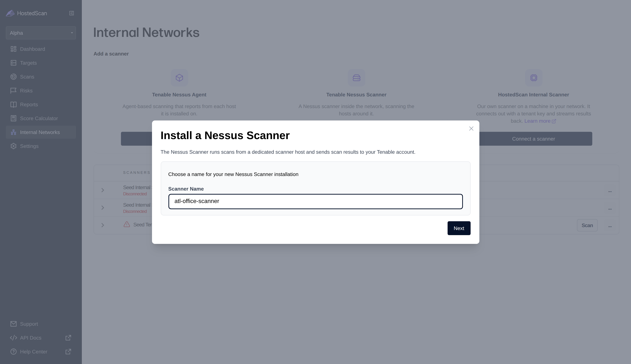The image size is (631, 364).
Task: Click the Scan button in the scanner row
Action: tap(587, 225)
